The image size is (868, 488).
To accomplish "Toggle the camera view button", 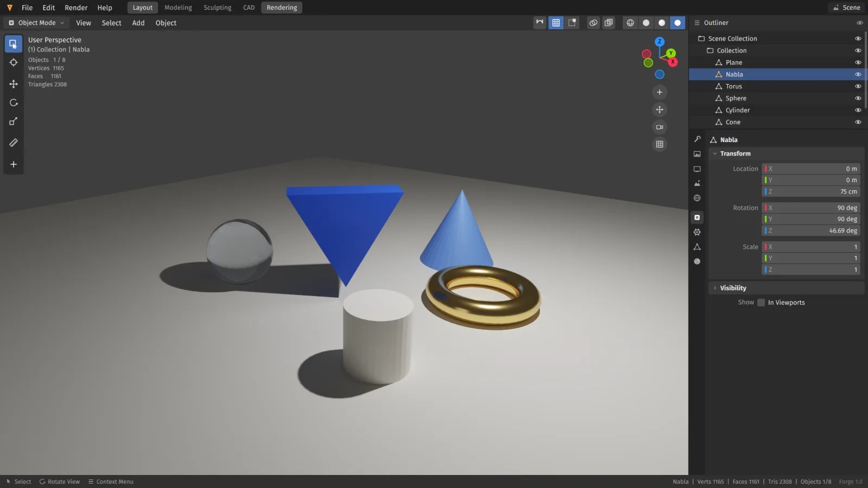I will pyautogui.click(x=660, y=127).
